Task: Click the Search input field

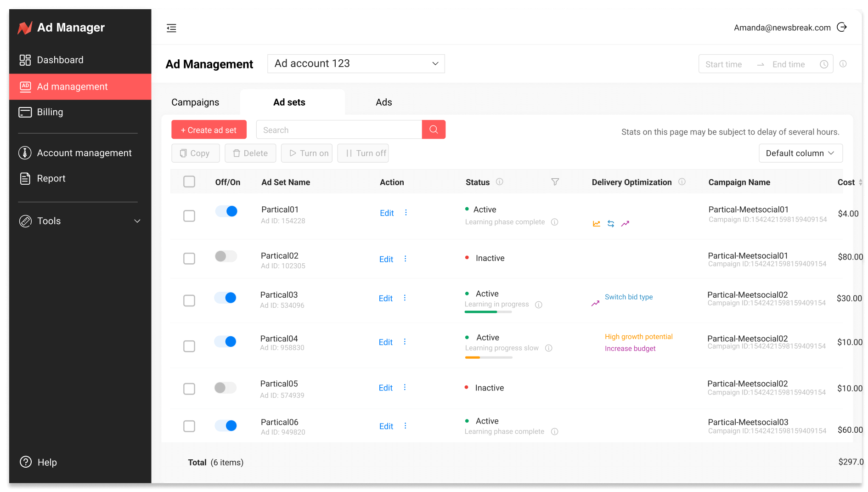Action: tap(338, 130)
